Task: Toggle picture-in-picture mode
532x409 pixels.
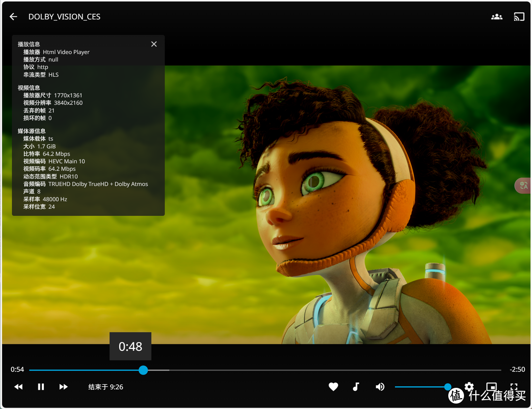Action: (491, 386)
